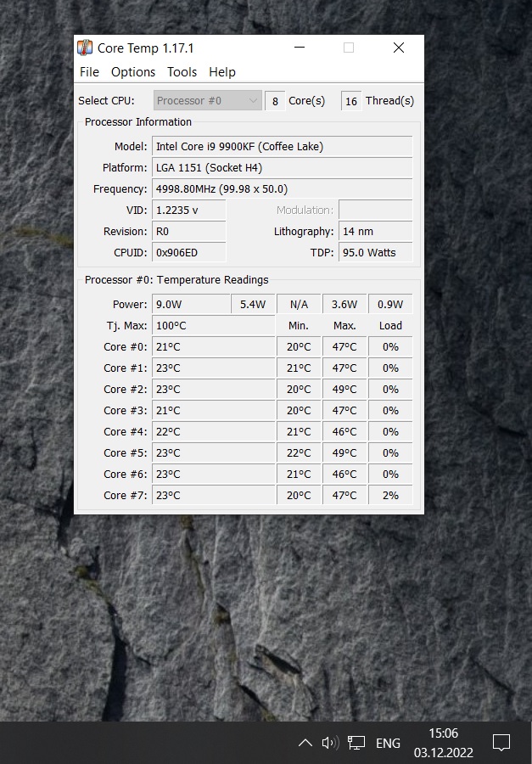The image size is (532, 764).
Task: Click the CPUID value 0x906ED
Action: pos(189,252)
